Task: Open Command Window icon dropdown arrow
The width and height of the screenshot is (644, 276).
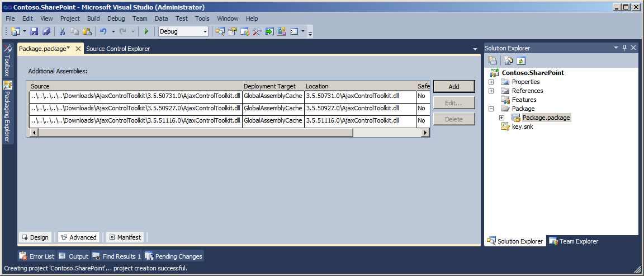Action: coord(302,31)
